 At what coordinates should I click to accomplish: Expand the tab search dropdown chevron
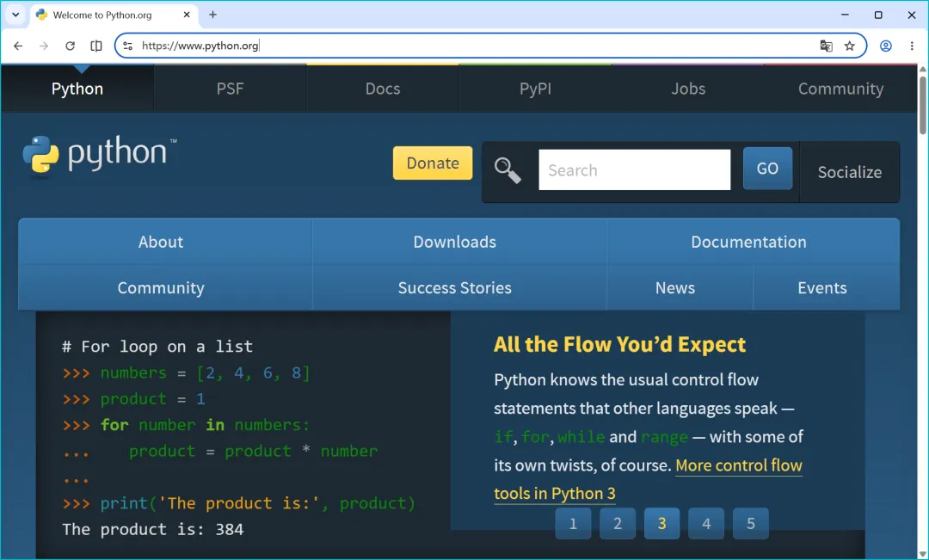(15, 15)
